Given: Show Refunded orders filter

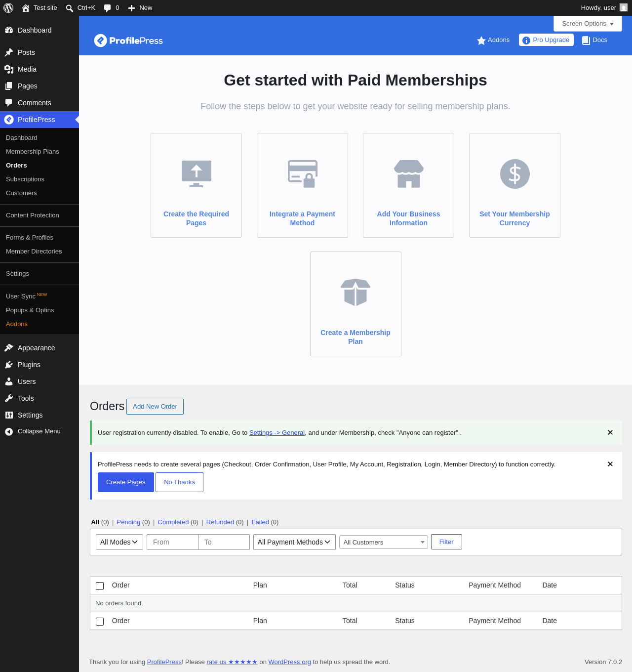Looking at the screenshot, I should (x=220, y=522).
